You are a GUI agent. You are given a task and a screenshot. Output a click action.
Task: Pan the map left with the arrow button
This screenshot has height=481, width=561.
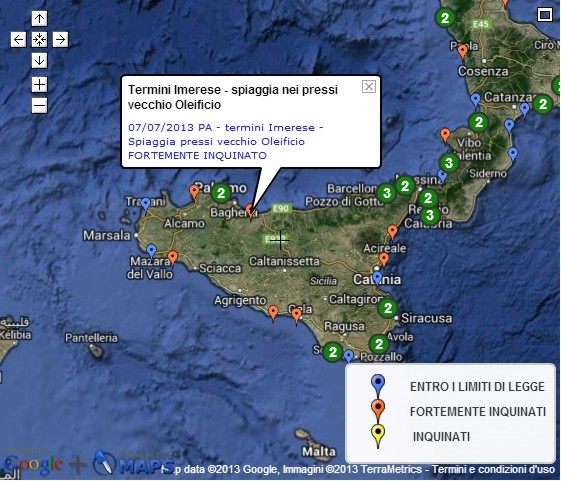[18, 39]
